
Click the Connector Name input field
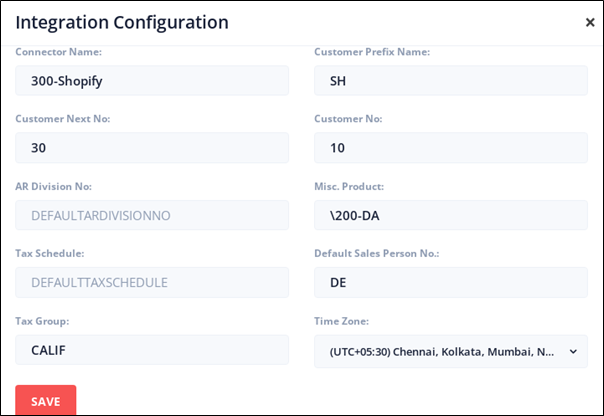click(x=152, y=81)
